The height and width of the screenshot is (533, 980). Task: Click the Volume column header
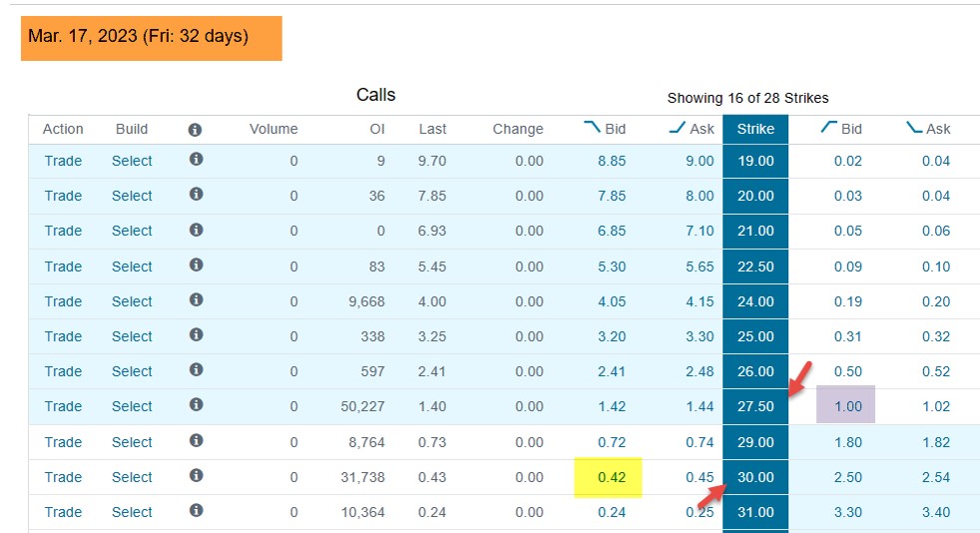click(x=273, y=129)
